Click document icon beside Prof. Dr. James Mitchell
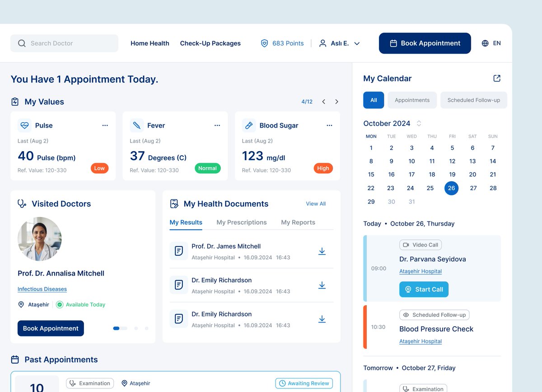542x392 pixels. point(179,251)
